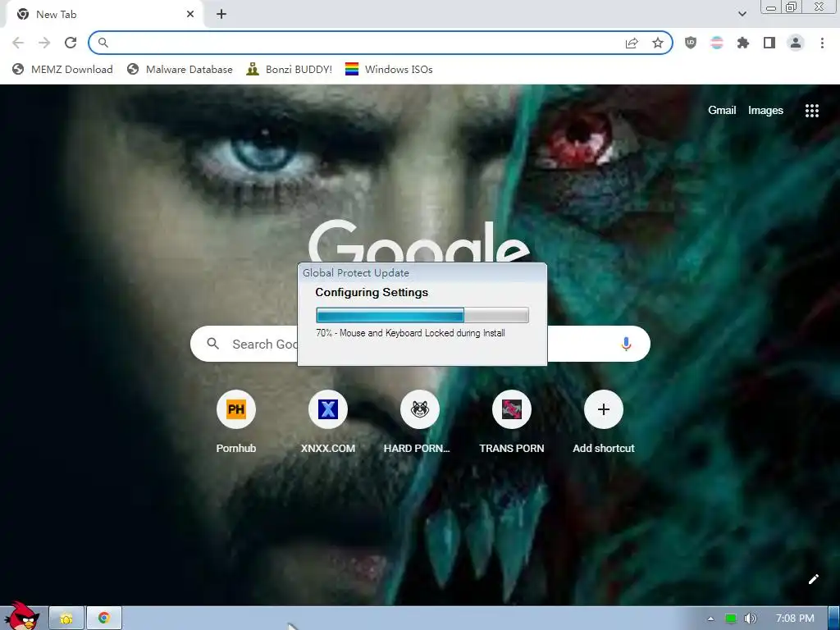Open the MEMZ Download bookmark

(62, 69)
